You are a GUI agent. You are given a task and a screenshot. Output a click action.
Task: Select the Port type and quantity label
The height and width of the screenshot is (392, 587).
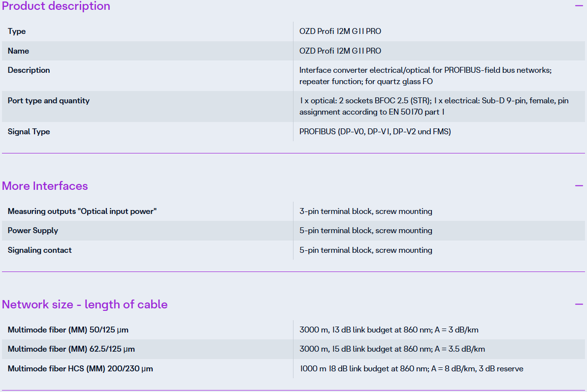pyautogui.click(x=49, y=101)
